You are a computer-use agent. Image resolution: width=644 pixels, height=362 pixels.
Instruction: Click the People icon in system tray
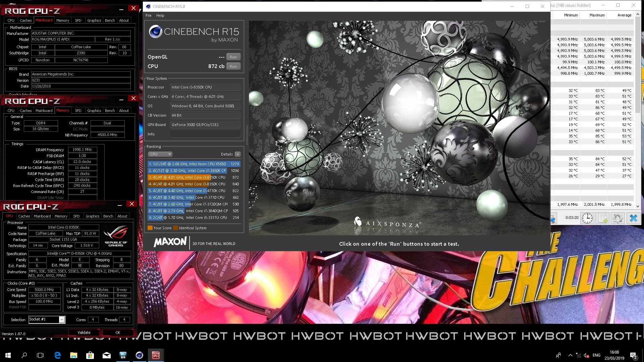558,355
